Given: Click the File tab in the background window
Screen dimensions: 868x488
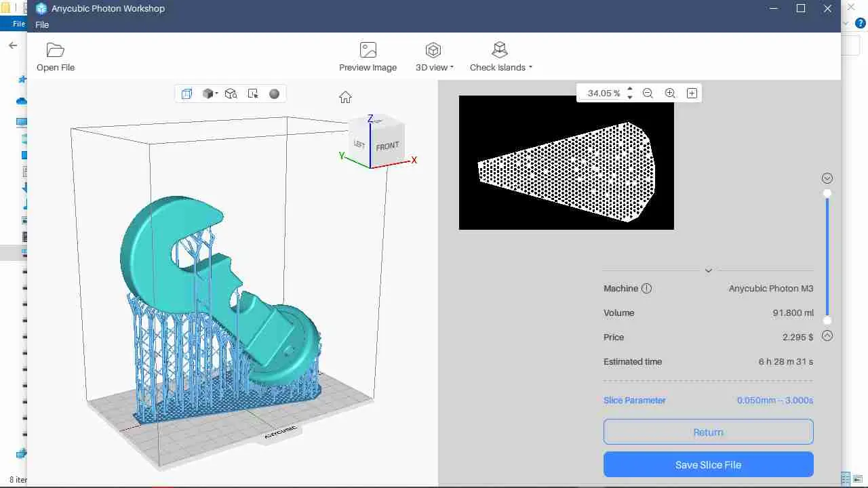Looking at the screenshot, I should (18, 24).
